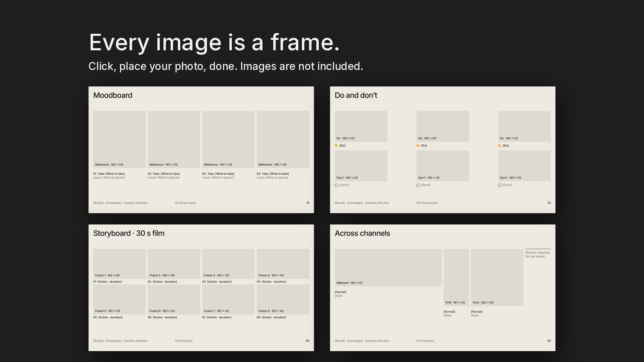This screenshot has width=644, height=362.
Task: Select the '04 Take: [What to take]' caption
Action: [x=273, y=174]
